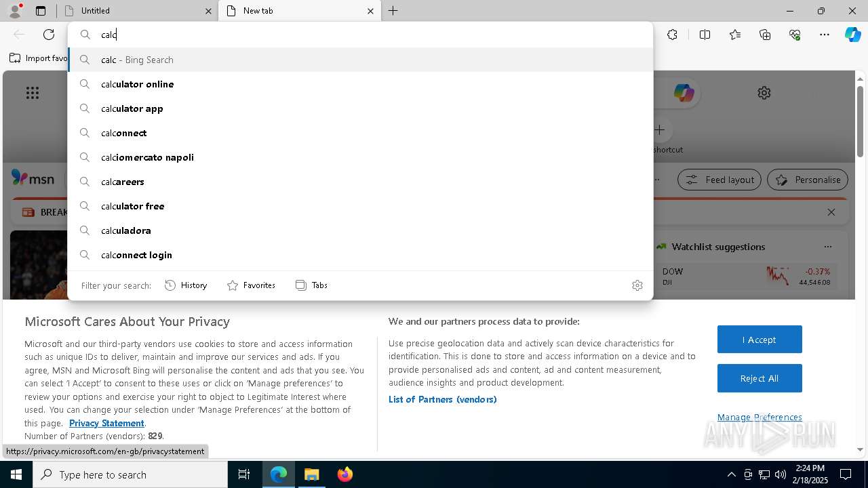Open Split screen icon
The width and height of the screenshot is (868, 488).
[x=705, y=35]
